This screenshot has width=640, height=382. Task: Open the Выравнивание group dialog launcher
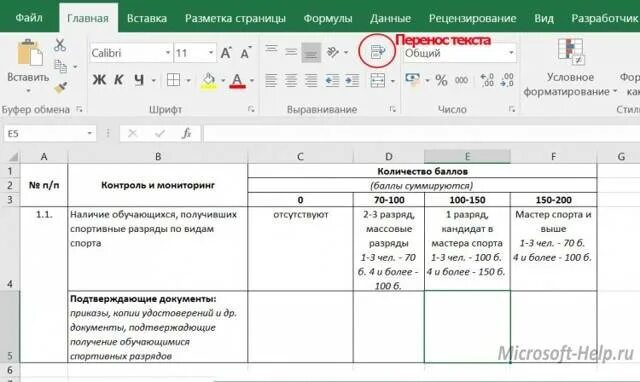[393, 109]
